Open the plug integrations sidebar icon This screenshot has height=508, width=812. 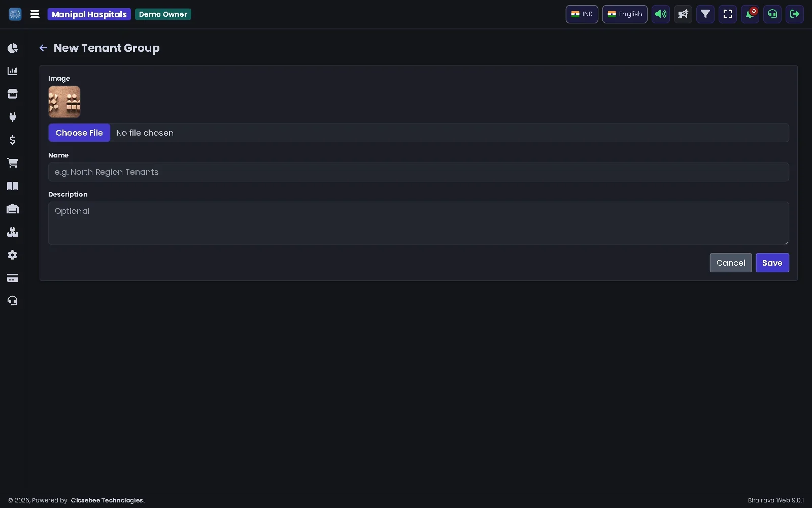pyautogui.click(x=13, y=117)
